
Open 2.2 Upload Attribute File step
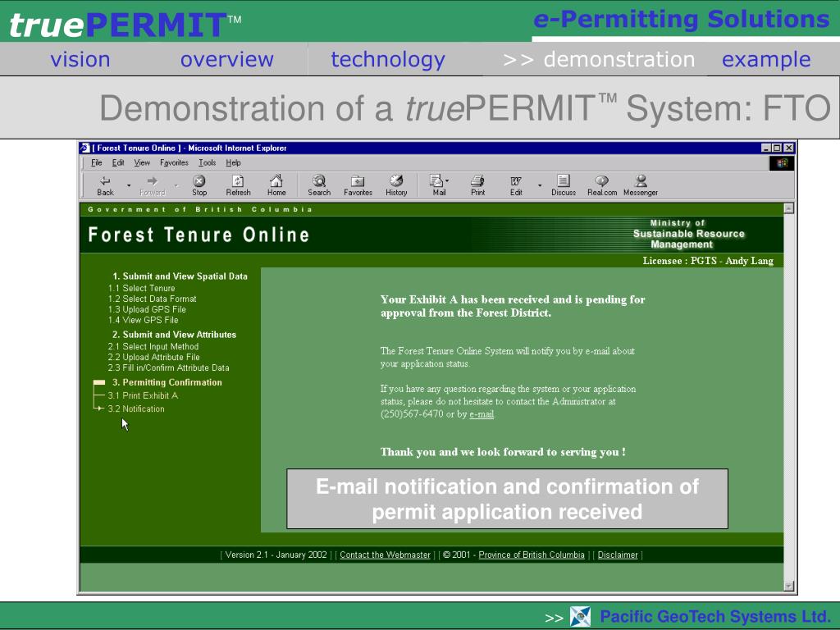[153, 358]
